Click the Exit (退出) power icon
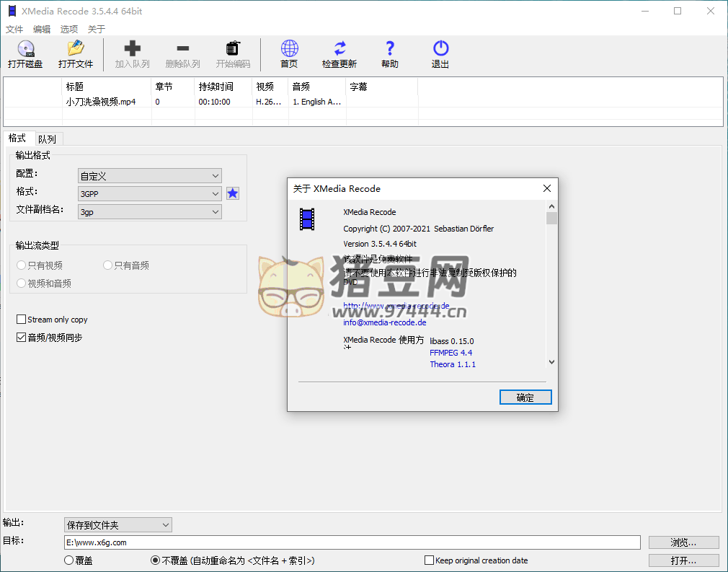This screenshot has width=728, height=572. click(x=440, y=49)
